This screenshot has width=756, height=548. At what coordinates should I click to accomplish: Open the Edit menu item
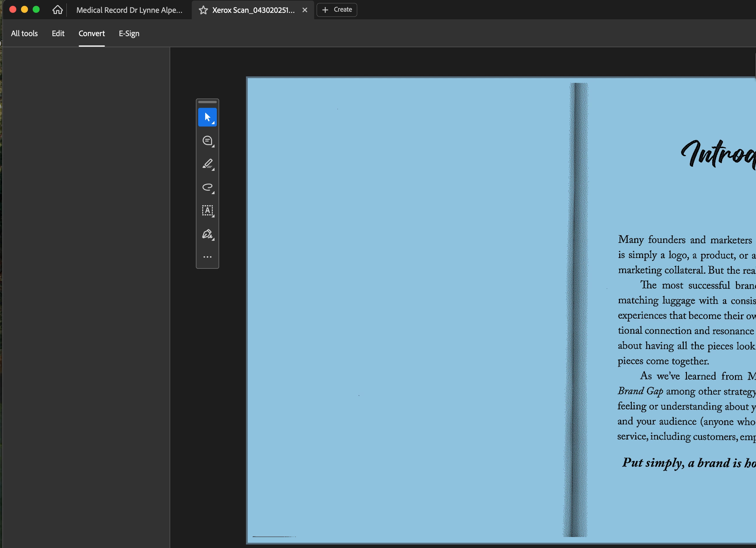(58, 33)
